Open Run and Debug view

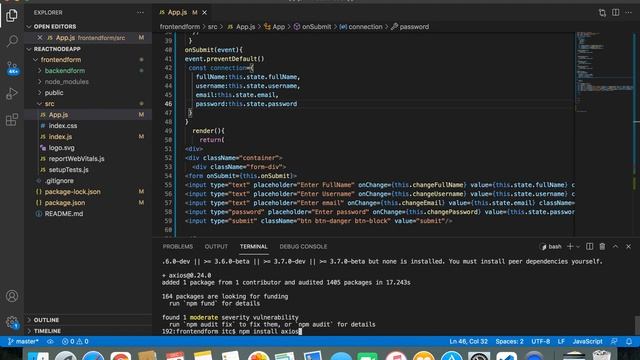(x=12, y=93)
